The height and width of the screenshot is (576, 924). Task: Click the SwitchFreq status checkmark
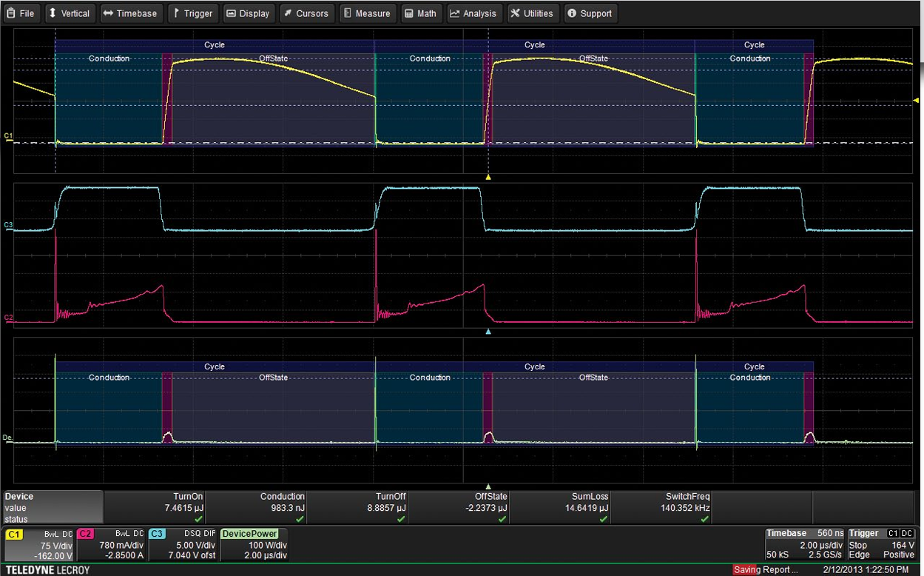(x=705, y=520)
